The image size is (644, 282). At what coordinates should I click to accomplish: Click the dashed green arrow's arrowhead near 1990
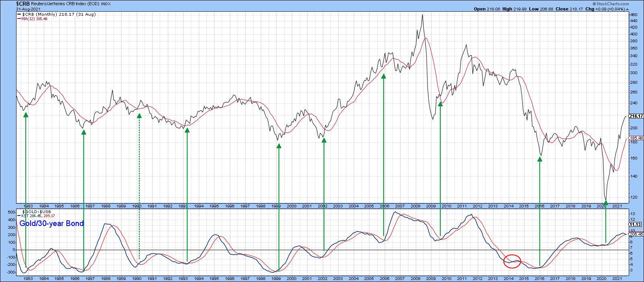pos(139,116)
